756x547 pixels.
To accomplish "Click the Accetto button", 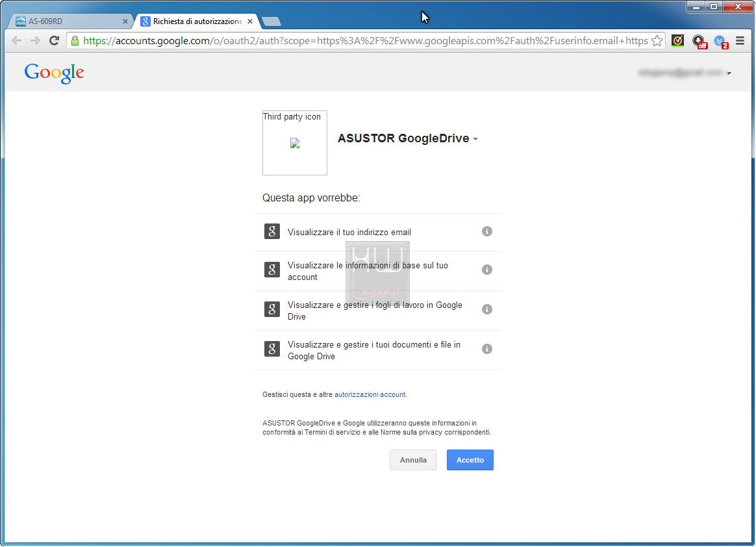I will coord(470,460).
